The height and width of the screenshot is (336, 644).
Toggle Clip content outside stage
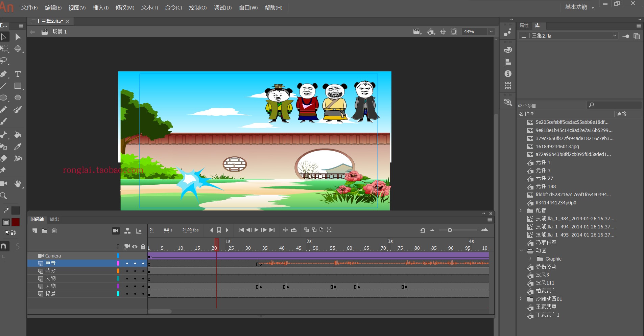(x=454, y=31)
